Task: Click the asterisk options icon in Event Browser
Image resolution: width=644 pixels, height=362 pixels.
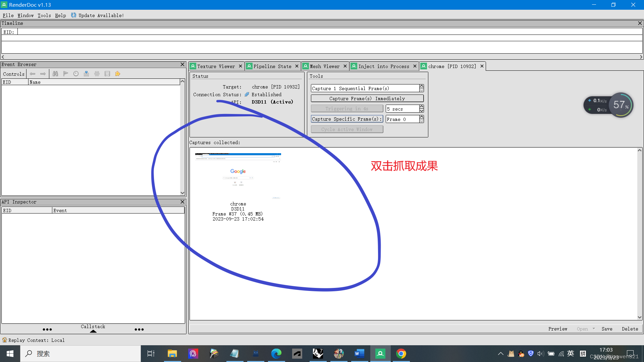Action: pyautogui.click(x=97, y=74)
